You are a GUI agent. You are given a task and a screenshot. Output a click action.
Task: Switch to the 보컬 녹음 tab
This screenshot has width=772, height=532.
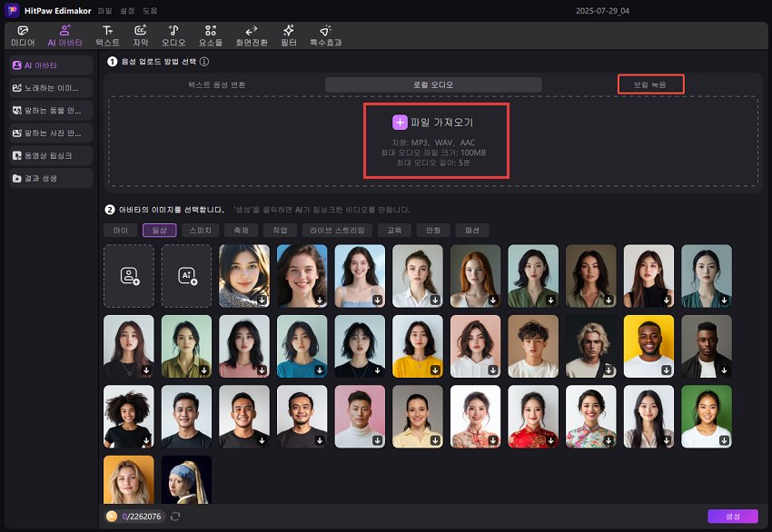(650, 84)
